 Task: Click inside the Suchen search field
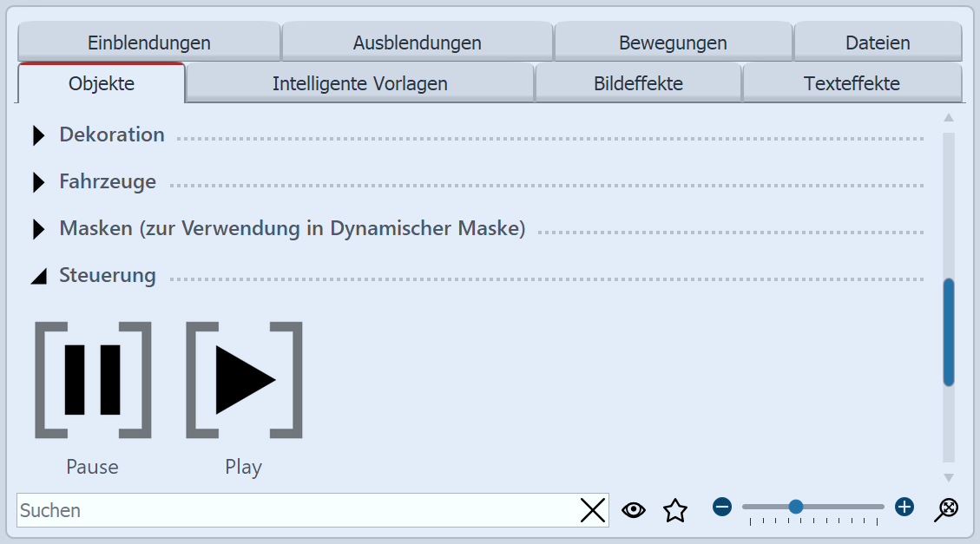point(260,510)
